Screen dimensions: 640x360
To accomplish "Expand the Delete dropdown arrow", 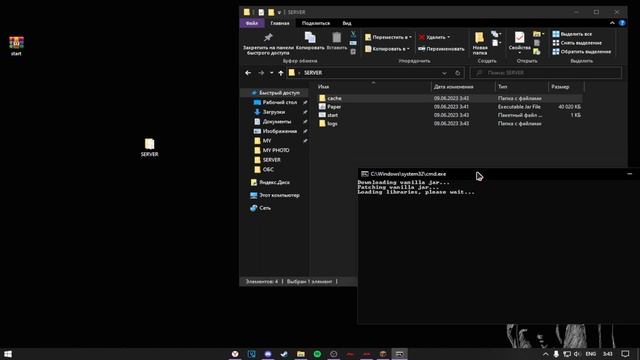I will [449, 37].
